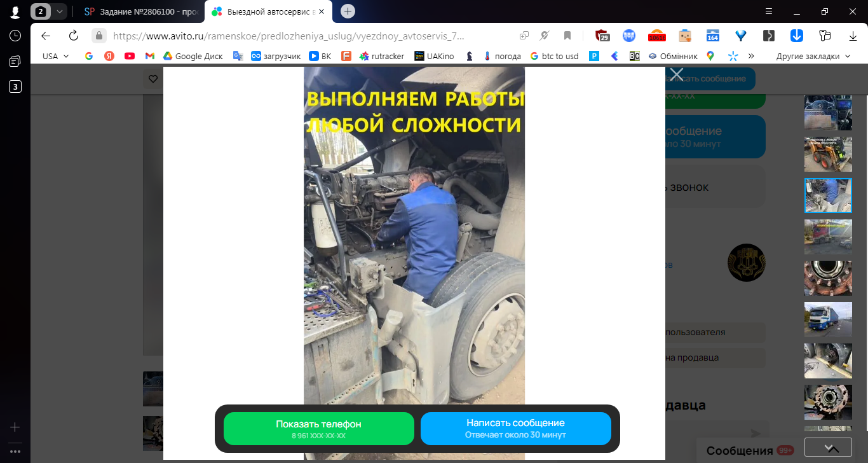Open the browser downloads arrow
The height and width of the screenshot is (463, 868).
853,36
